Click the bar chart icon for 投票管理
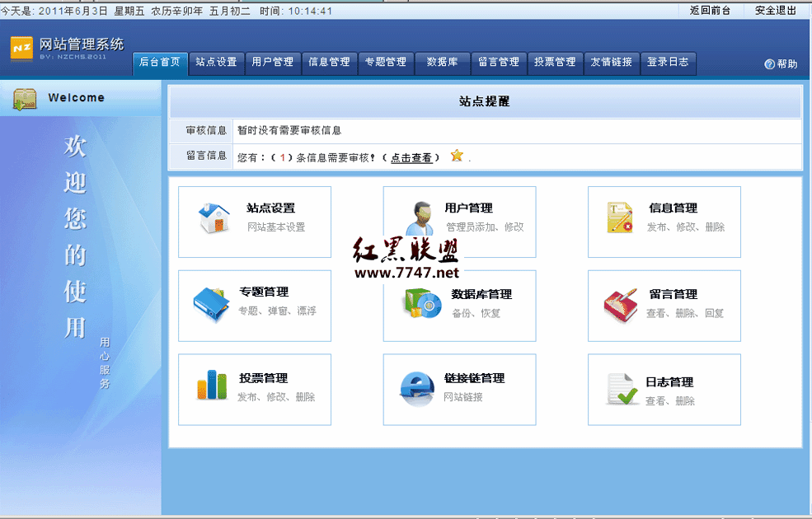Screen dimensions: 812x519 coord(212,385)
